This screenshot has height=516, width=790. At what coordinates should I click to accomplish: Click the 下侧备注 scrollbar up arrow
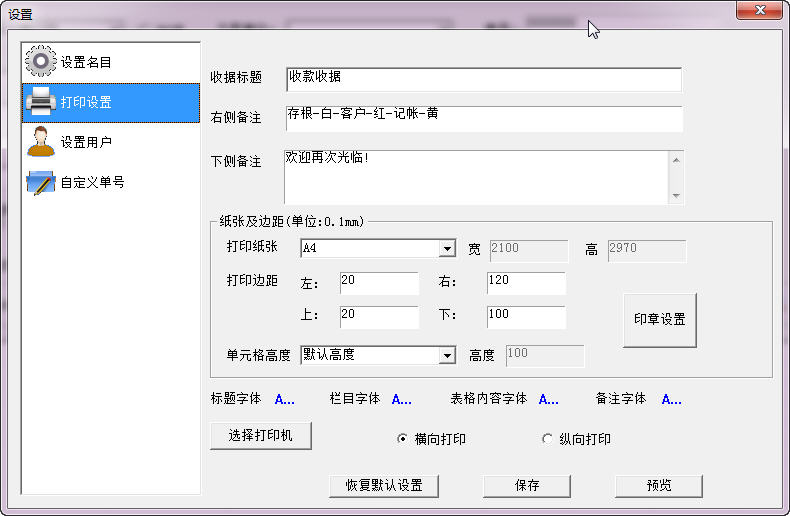click(x=676, y=160)
